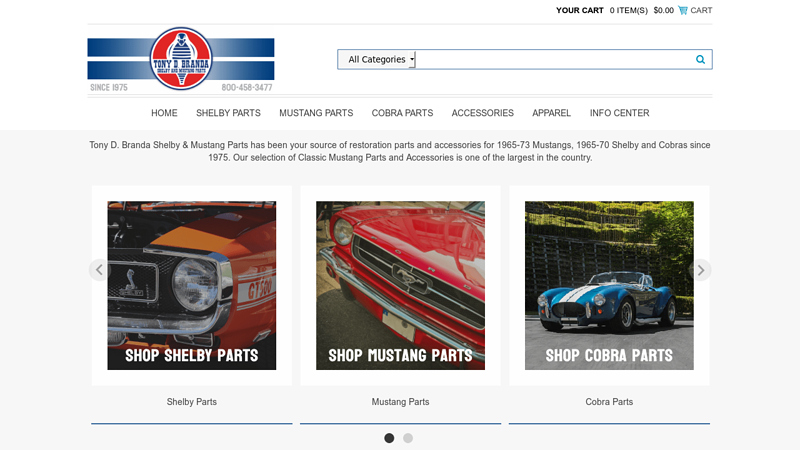
Task: Select Shop Mustang Parts image
Action: point(401,285)
